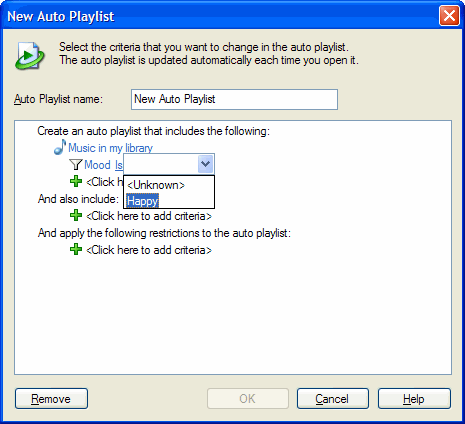
Task: Click green plus under restrictions section
Action: [76, 249]
